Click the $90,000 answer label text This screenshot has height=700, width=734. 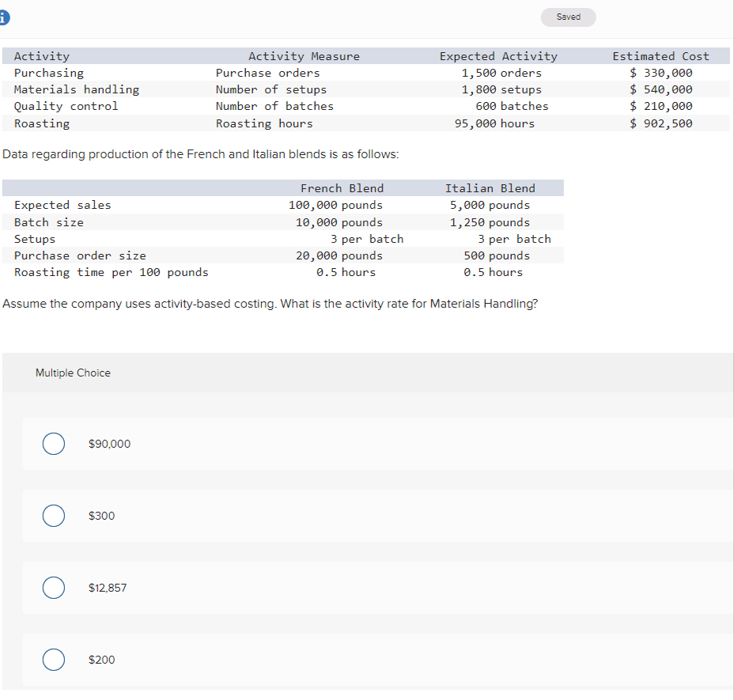click(109, 444)
